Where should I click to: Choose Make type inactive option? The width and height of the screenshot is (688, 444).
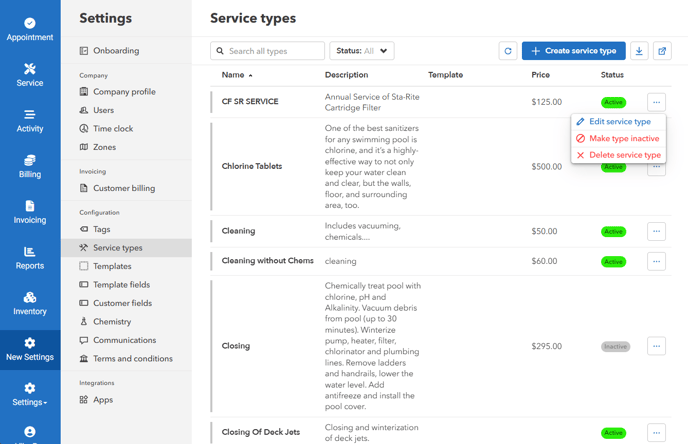[624, 139]
